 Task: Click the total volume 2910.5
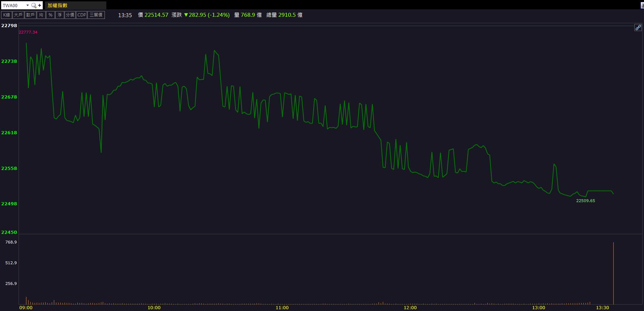pos(287,15)
